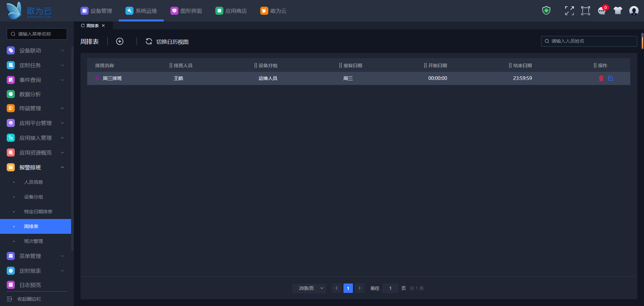Screen dimensions: 644x306
Task: Click the 数据分析 sidebar icon
Action: (11, 94)
